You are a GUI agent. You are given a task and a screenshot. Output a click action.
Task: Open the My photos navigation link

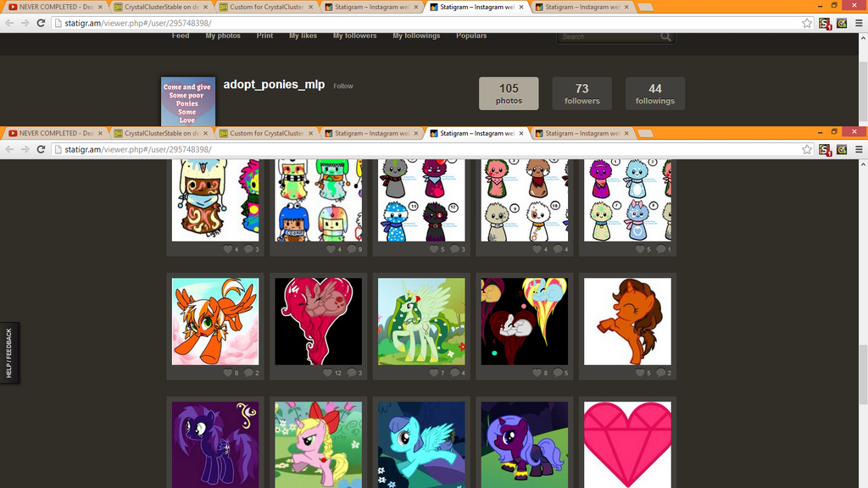(223, 36)
